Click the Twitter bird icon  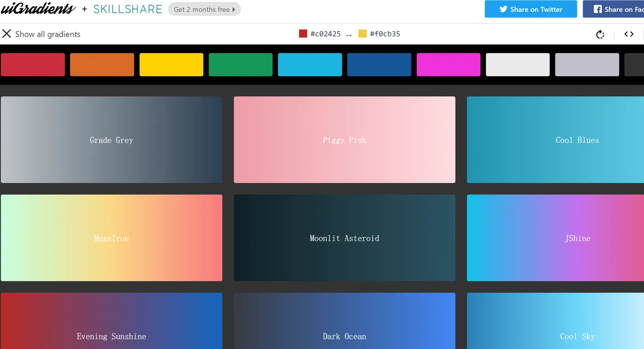point(503,9)
